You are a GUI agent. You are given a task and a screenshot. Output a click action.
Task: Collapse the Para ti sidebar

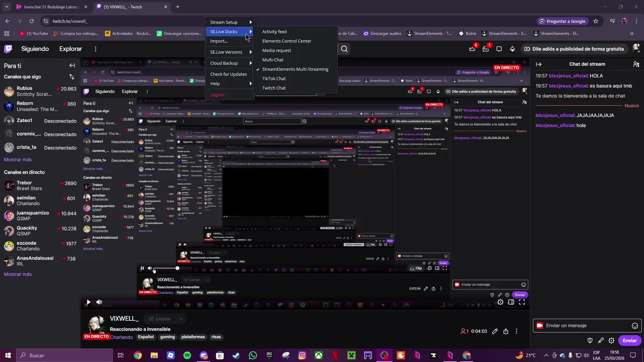(72, 65)
